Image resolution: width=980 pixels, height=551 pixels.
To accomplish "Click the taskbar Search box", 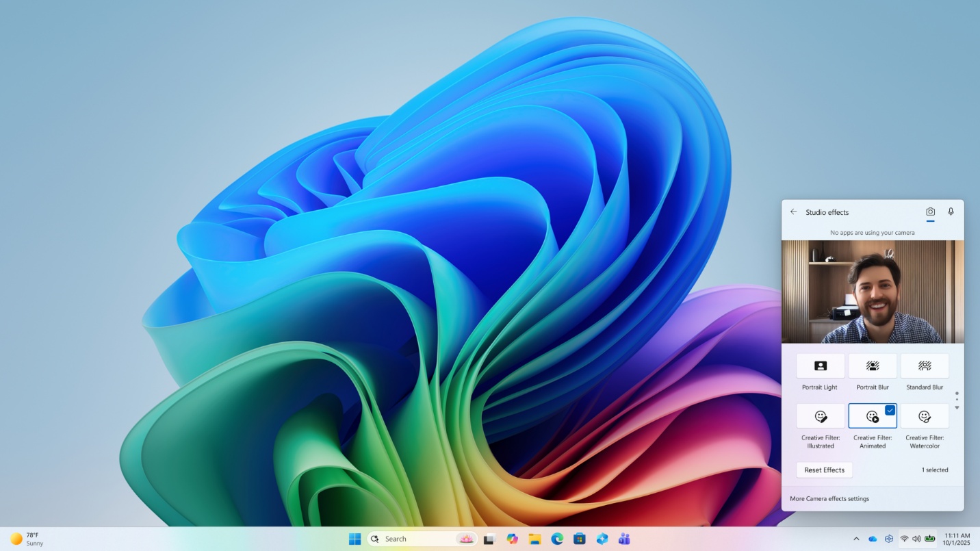I will tap(422, 539).
